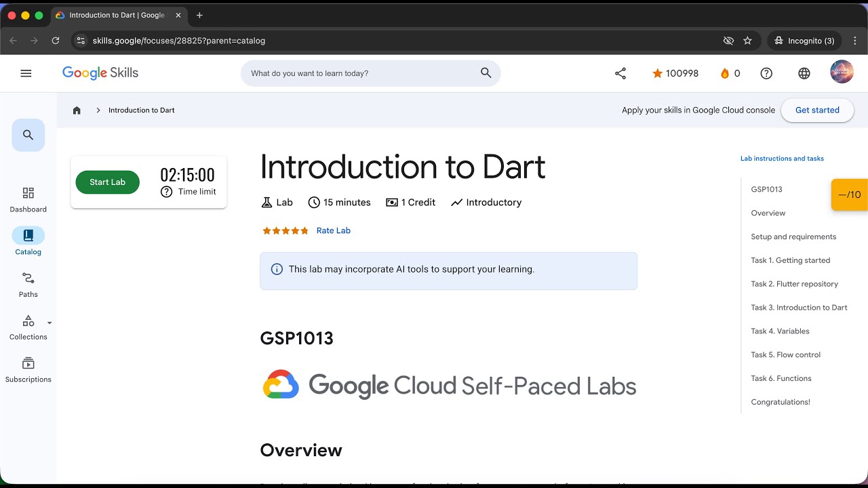The height and width of the screenshot is (488, 868).
Task: Jump to Task 1. Getting started
Action: pos(791,260)
